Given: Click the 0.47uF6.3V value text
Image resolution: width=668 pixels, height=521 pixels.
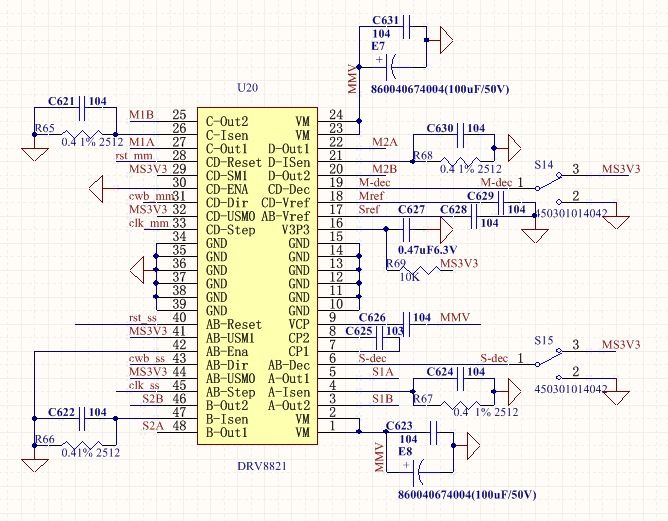Looking at the screenshot, I should [x=428, y=250].
